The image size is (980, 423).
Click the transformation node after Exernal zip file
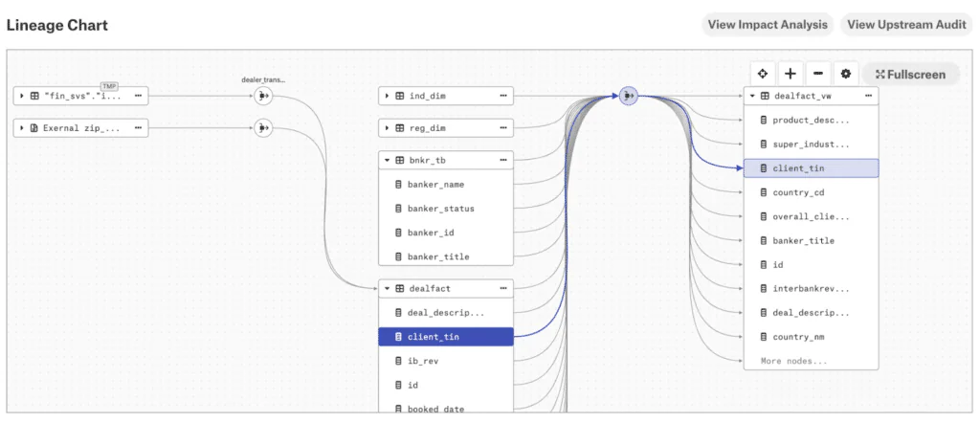pos(263,128)
